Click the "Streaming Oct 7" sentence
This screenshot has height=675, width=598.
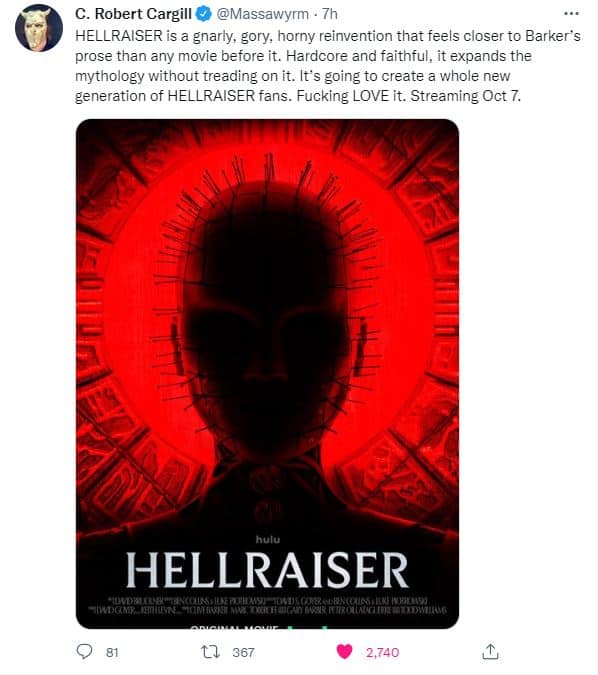coord(465,96)
